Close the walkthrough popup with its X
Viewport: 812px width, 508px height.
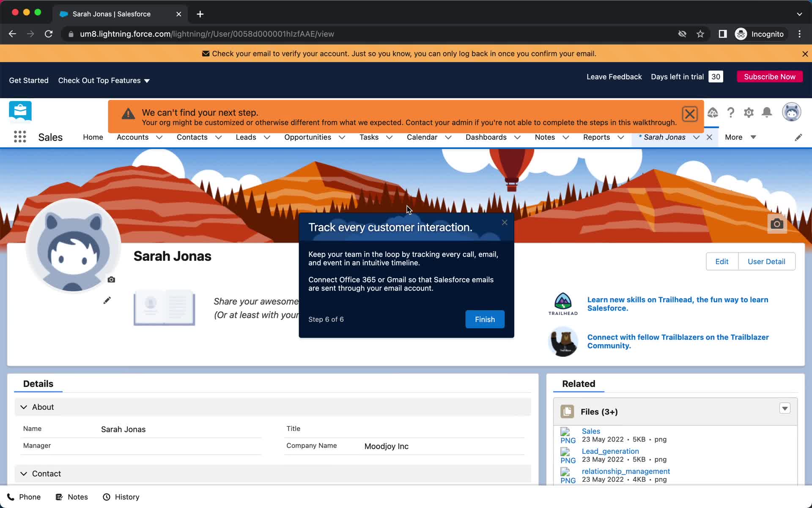[505, 222]
